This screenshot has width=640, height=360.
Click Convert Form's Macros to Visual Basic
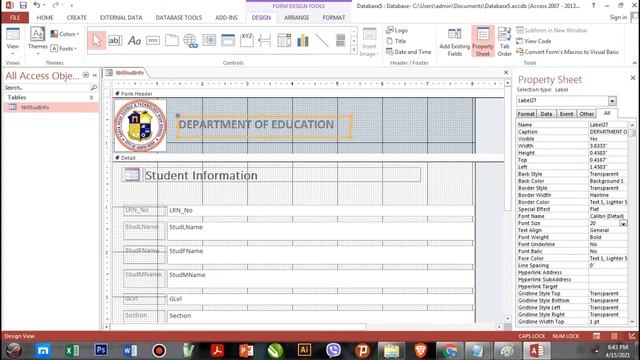[567, 52]
